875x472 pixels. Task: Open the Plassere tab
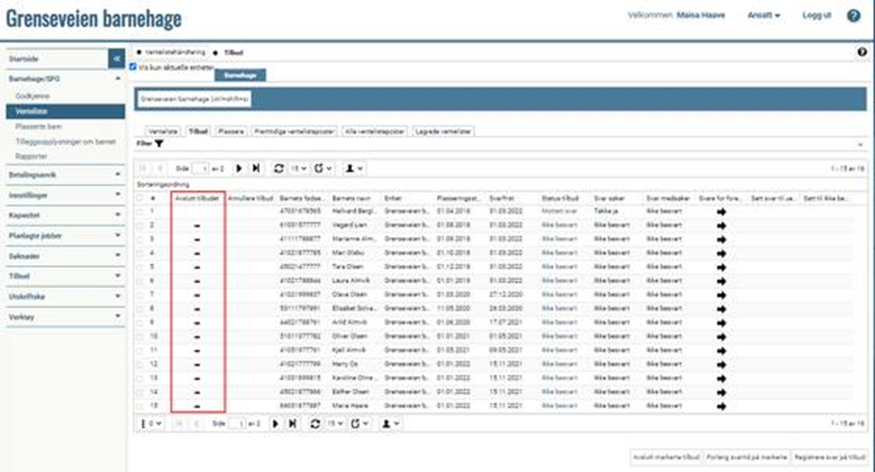(231, 131)
